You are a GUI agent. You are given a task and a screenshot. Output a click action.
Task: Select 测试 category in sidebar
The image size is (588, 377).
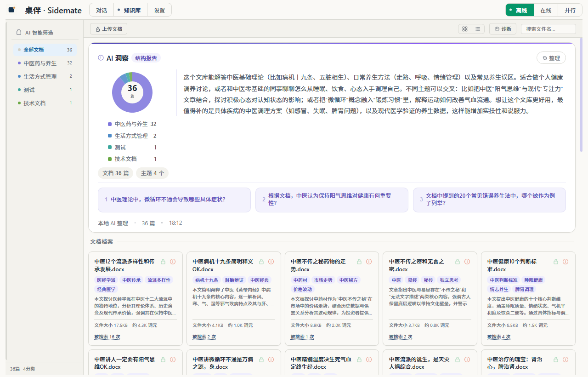click(45, 90)
